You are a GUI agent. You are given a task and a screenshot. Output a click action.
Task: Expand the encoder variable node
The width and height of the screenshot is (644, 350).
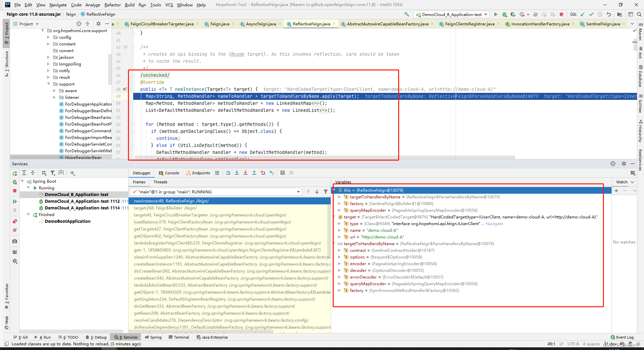point(339,264)
